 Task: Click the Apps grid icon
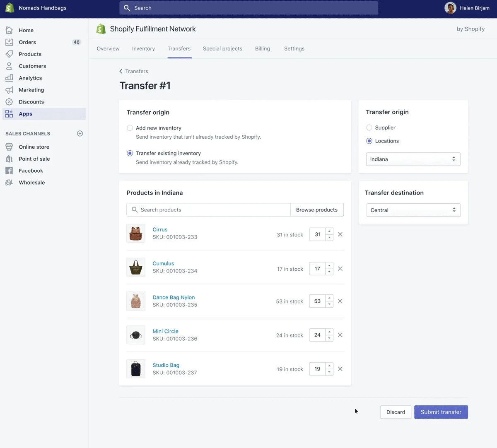[9, 114]
